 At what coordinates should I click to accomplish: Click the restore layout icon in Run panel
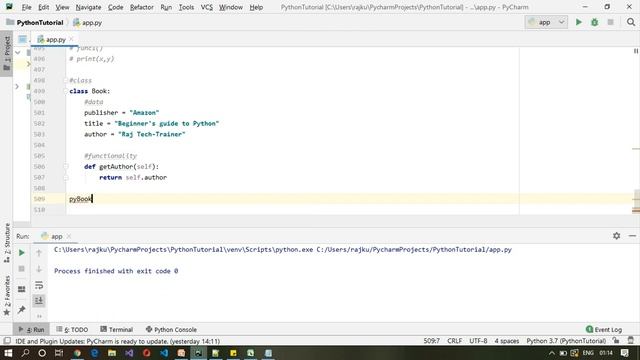tap(22, 289)
